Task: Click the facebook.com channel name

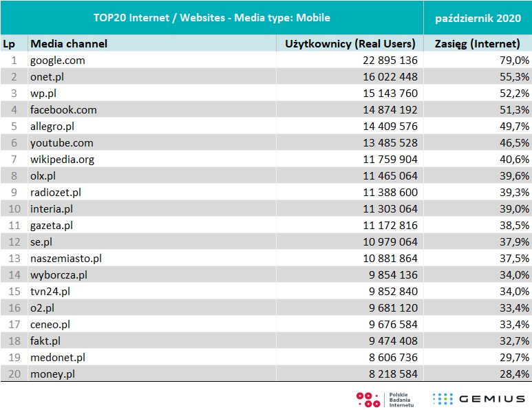Action: (x=63, y=110)
